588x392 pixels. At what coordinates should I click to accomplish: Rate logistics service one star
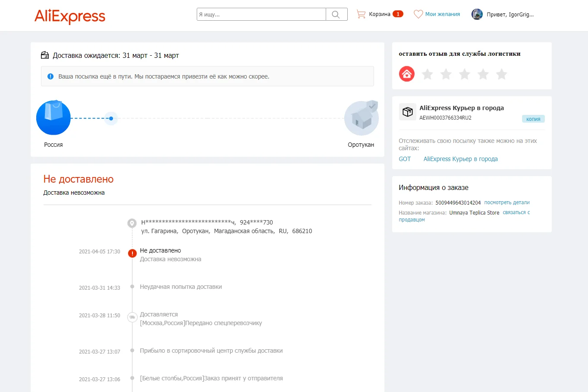point(428,74)
